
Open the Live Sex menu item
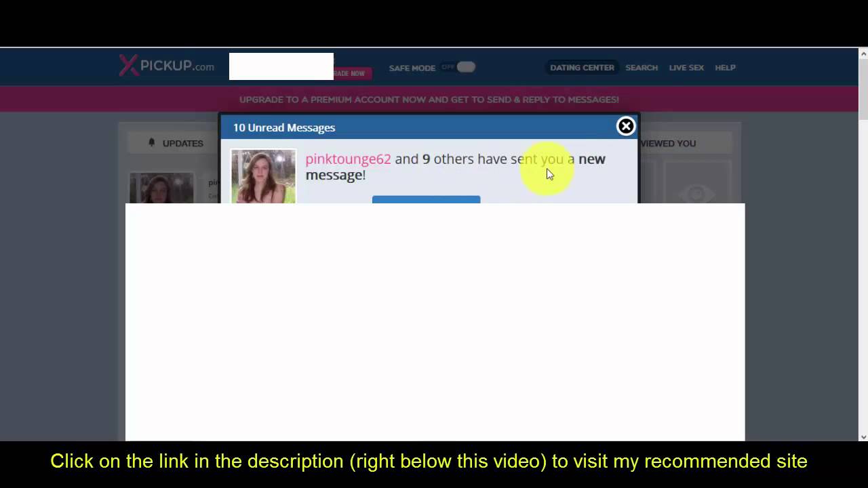click(x=686, y=68)
